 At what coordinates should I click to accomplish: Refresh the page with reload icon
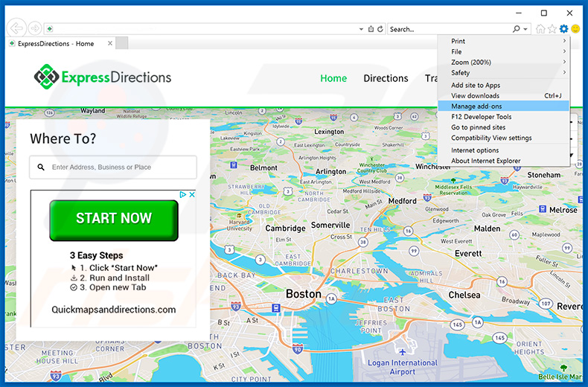click(x=380, y=29)
